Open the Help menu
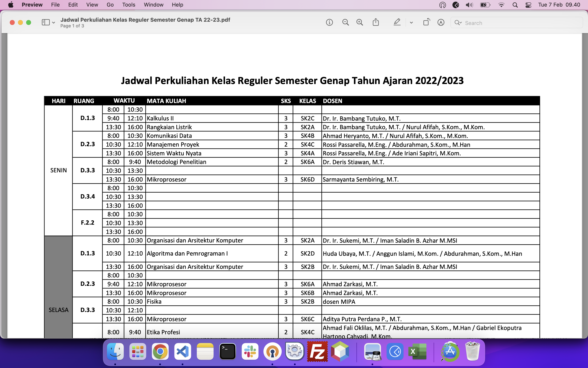 pos(177,5)
